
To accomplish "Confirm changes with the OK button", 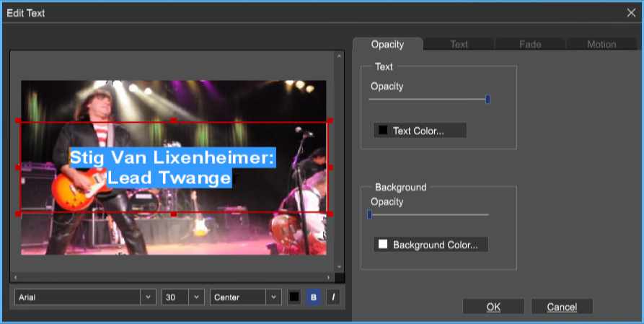I will pyautogui.click(x=493, y=307).
